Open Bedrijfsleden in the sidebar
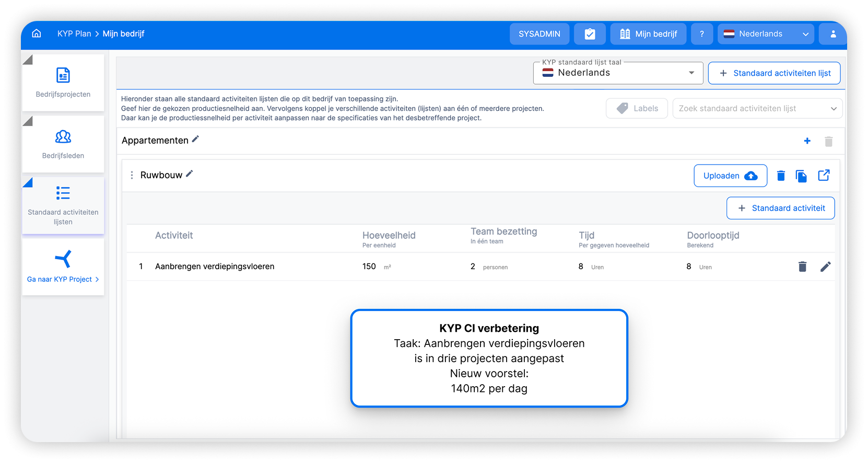This screenshot has width=868, height=463. (x=63, y=144)
